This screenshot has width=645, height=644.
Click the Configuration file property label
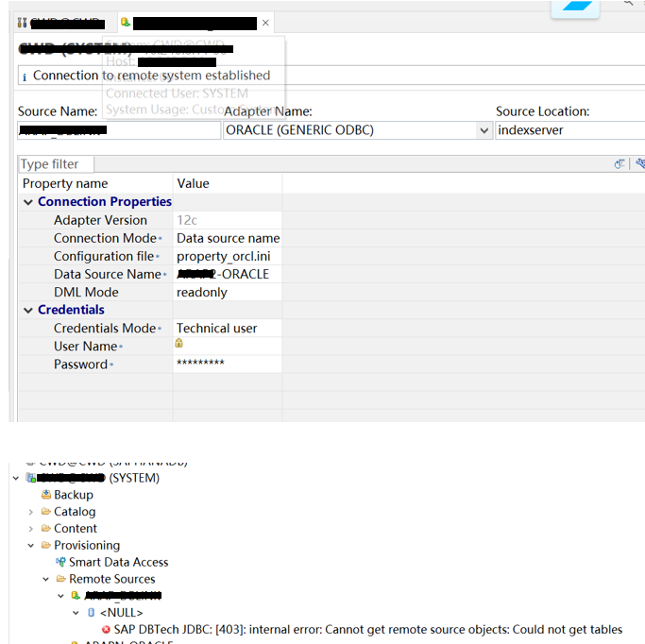pyautogui.click(x=104, y=256)
